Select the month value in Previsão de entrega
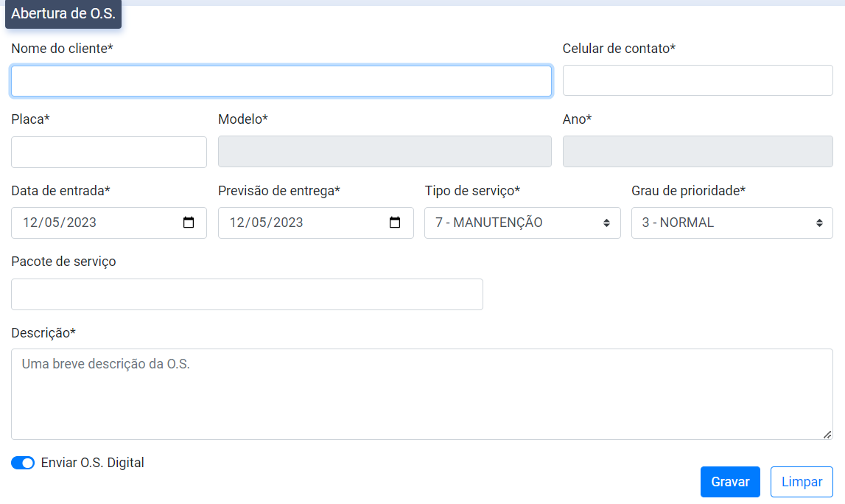Viewport: 845px width, 504px height. (x=259, y=223)
